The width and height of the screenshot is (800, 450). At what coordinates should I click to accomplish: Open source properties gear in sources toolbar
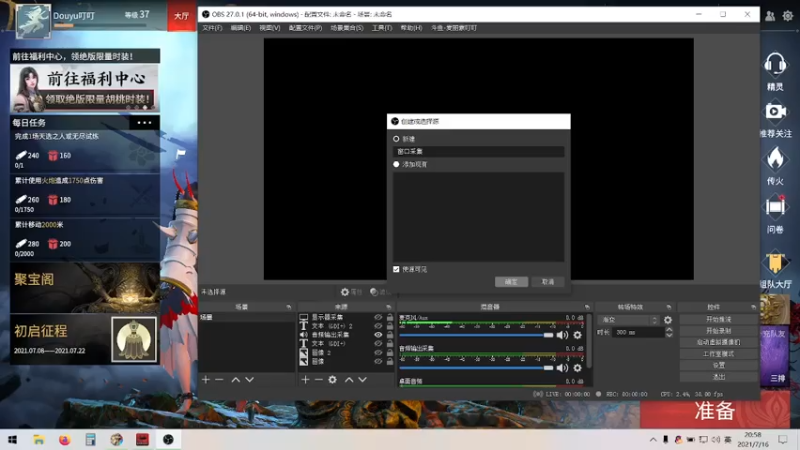[x=333, y=380]
